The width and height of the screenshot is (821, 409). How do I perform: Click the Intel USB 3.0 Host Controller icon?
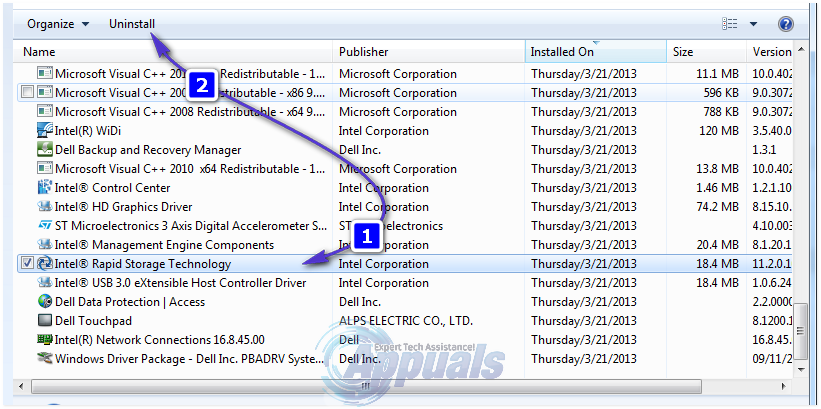click(45, 283)
